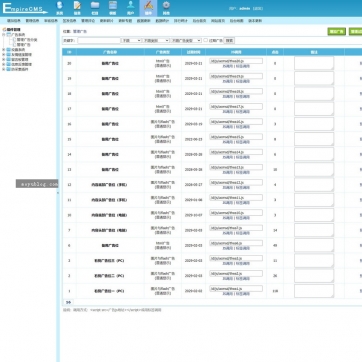Click ad type cell in row ID 16

coord(163,124)
